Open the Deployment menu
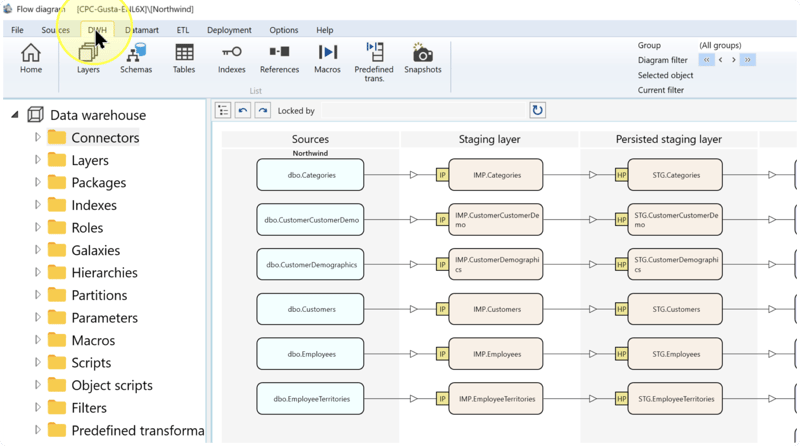This screenshot has height=446, width=800. click(x=229, y=30)
